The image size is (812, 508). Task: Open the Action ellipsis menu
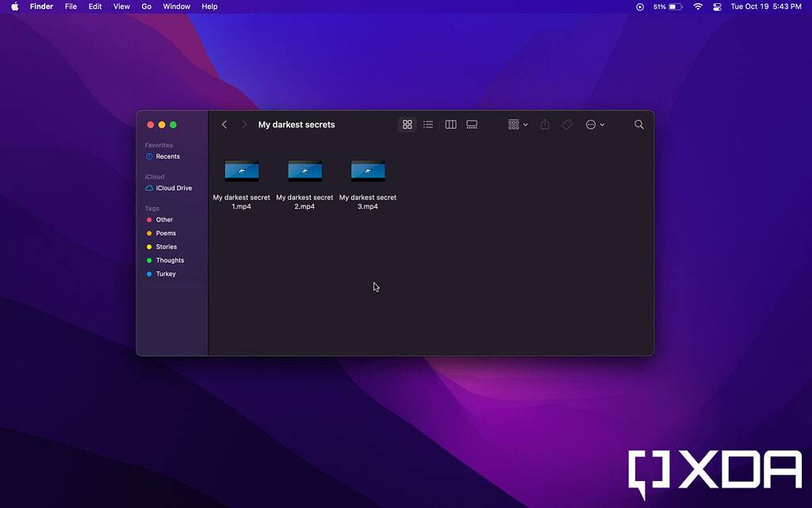[595, 125]
